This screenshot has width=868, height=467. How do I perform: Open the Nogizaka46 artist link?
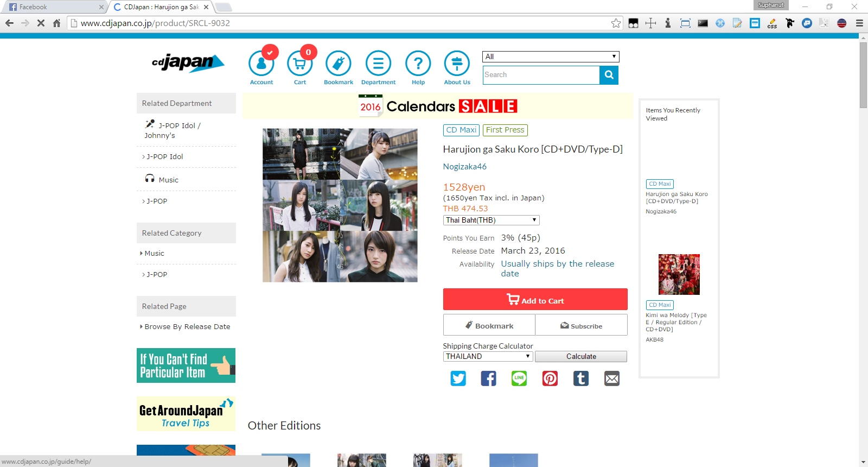click(465, 167)
